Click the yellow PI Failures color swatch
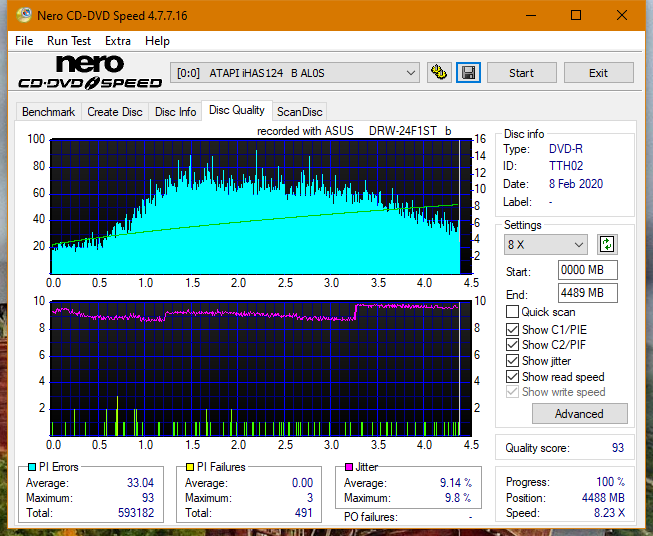Image resolution: width=653 pixels, height=536 pixels. [190, 467]
